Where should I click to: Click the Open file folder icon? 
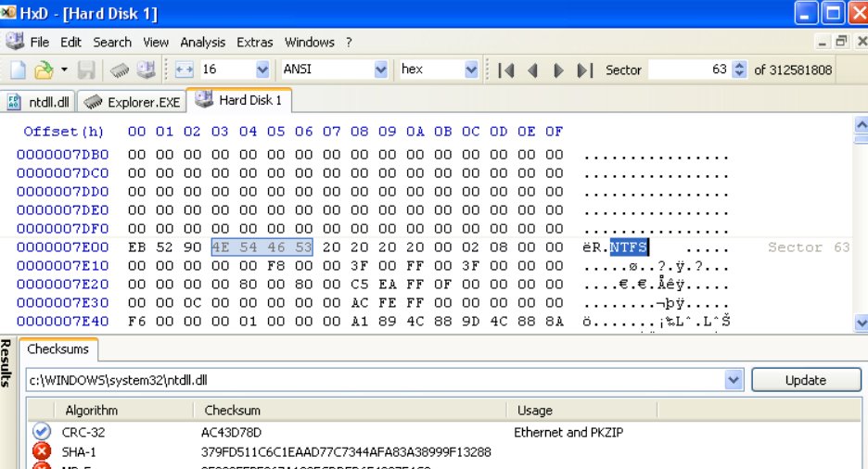coord(43,70)
